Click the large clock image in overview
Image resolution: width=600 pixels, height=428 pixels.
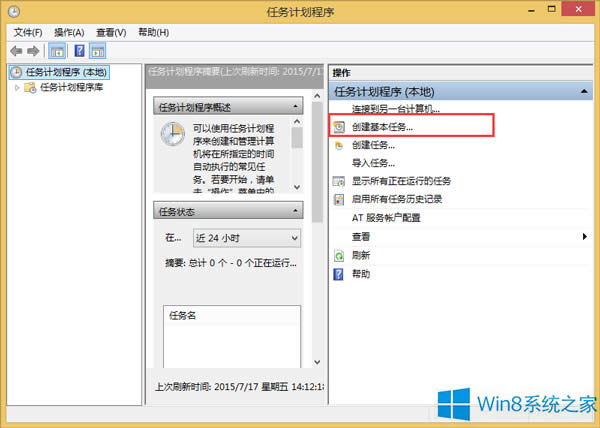coord(173,134)
